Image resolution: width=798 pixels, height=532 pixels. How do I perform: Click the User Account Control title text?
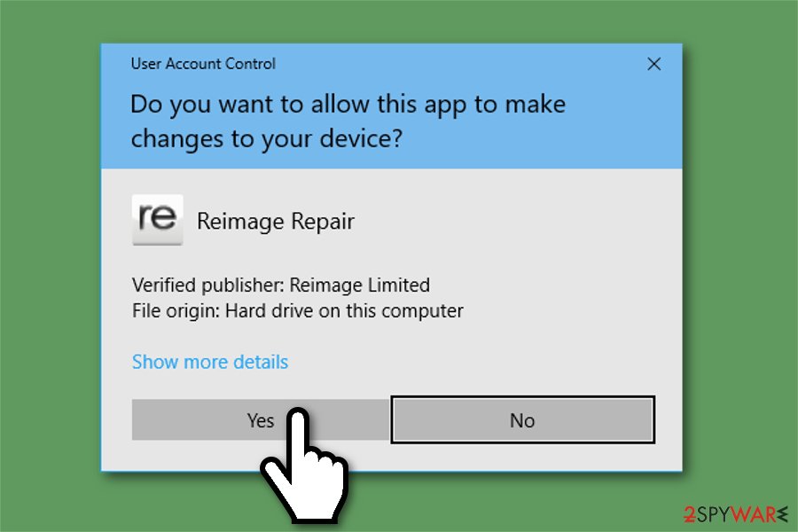203,64
